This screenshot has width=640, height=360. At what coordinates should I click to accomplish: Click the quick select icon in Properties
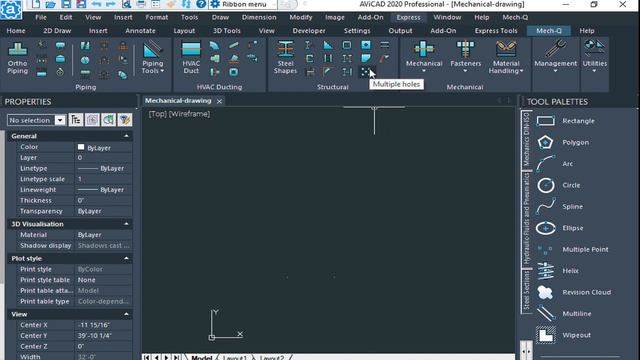pyautogui.click(x=124, y=120)
